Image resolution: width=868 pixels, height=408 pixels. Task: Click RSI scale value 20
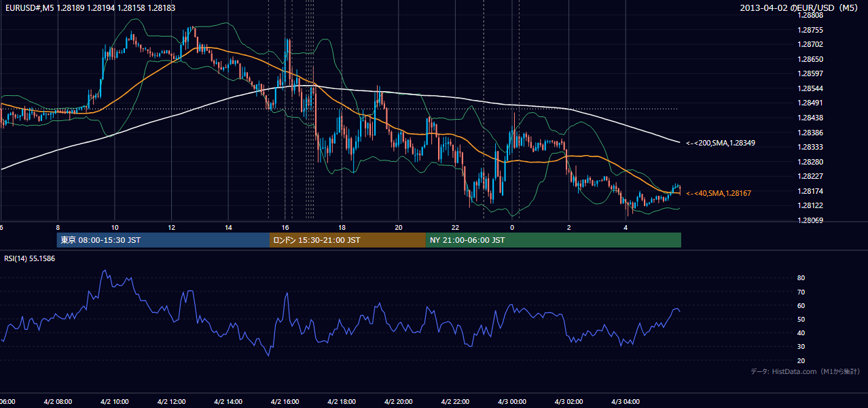pos(801,360)
